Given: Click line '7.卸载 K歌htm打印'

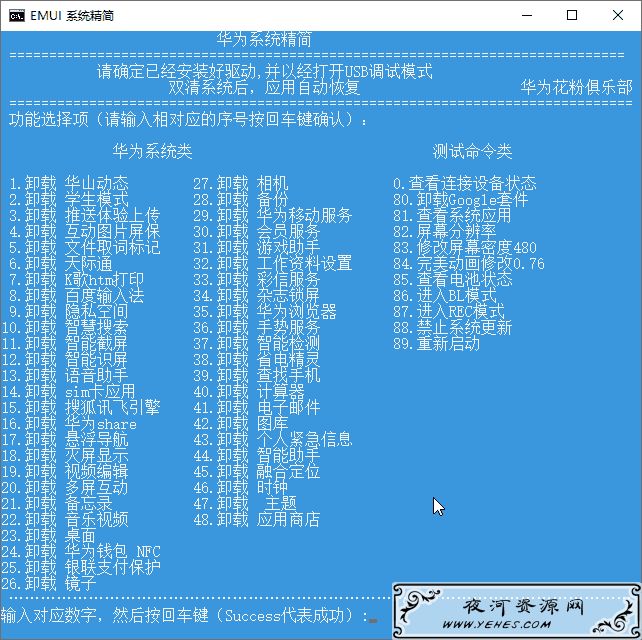Looking at the screenshot, I should pos(77,279).
